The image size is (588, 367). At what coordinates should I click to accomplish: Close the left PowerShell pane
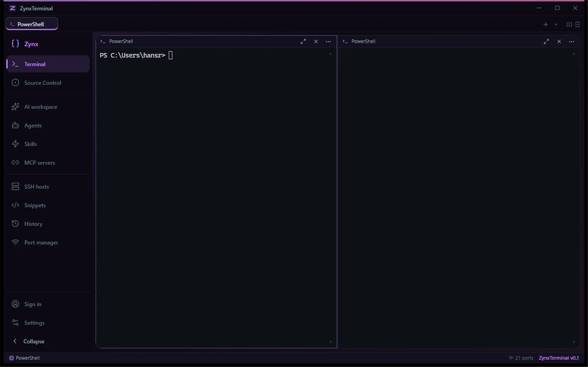coord(316,41)
